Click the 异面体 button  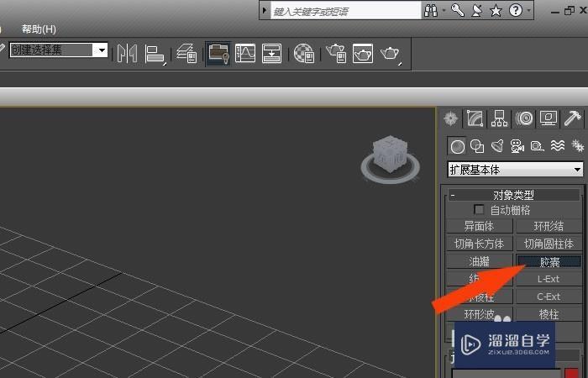480,226
